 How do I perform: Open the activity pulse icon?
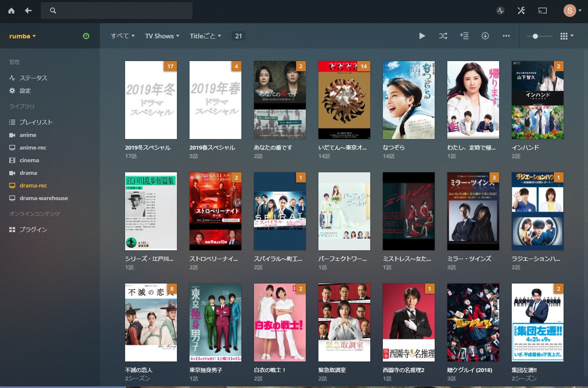click(500, 11)
